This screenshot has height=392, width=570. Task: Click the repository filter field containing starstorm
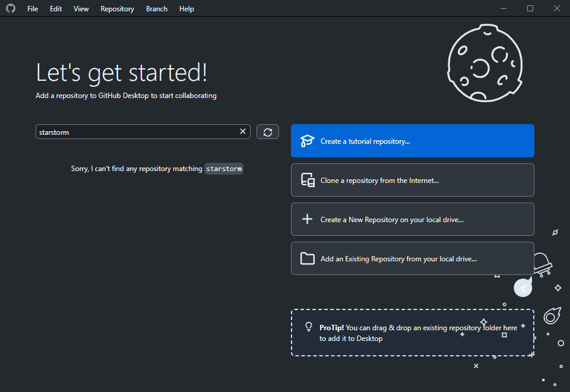click(143, 132)
